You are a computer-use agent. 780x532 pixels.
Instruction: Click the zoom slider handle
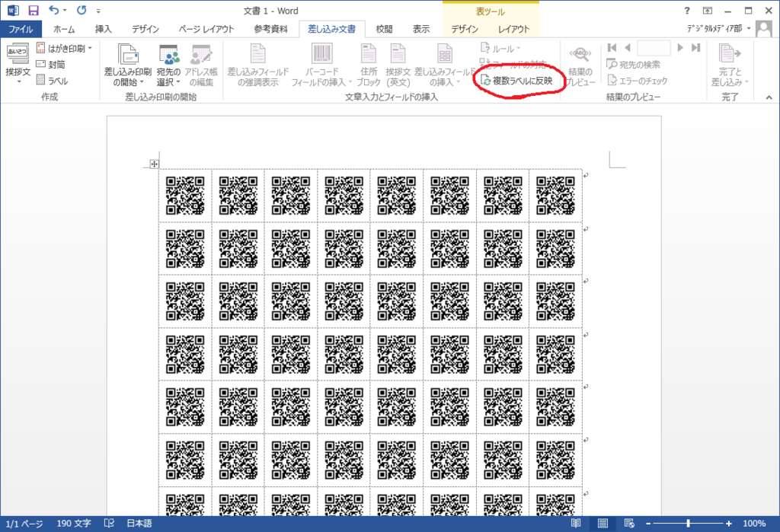(x=688, y=524)
